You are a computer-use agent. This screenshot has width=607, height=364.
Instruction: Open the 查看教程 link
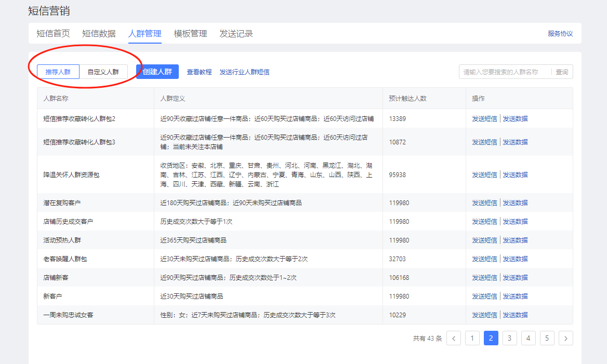199,72
